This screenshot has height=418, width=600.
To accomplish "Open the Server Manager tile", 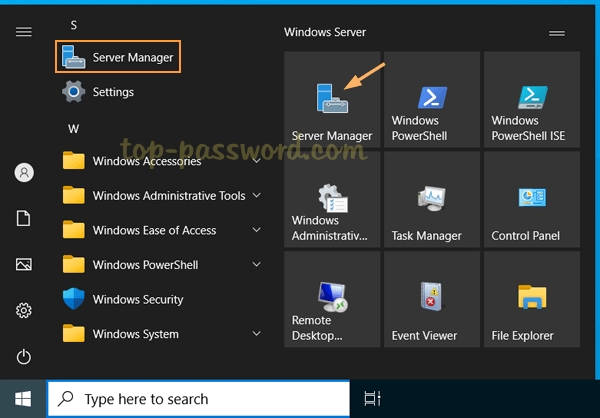I will [331, 100].
